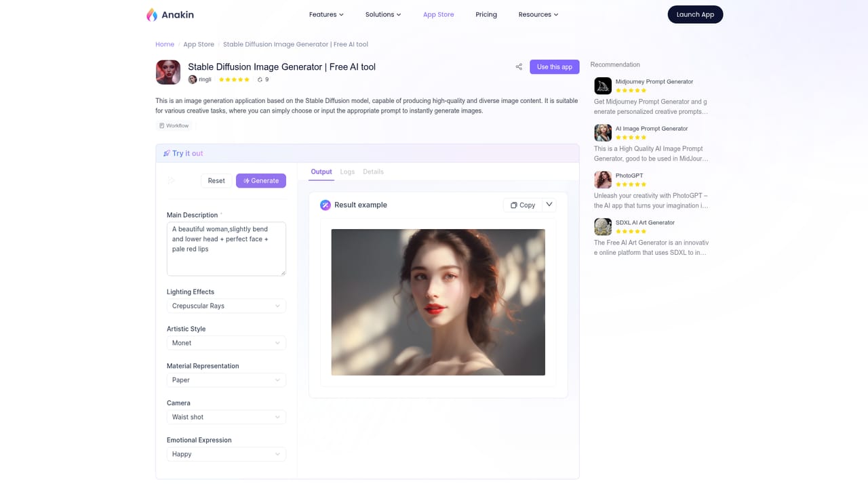This screenshot has width=868, height=488.
Task: Open the Lighting Effects dropdown
Action: (226, 306)
